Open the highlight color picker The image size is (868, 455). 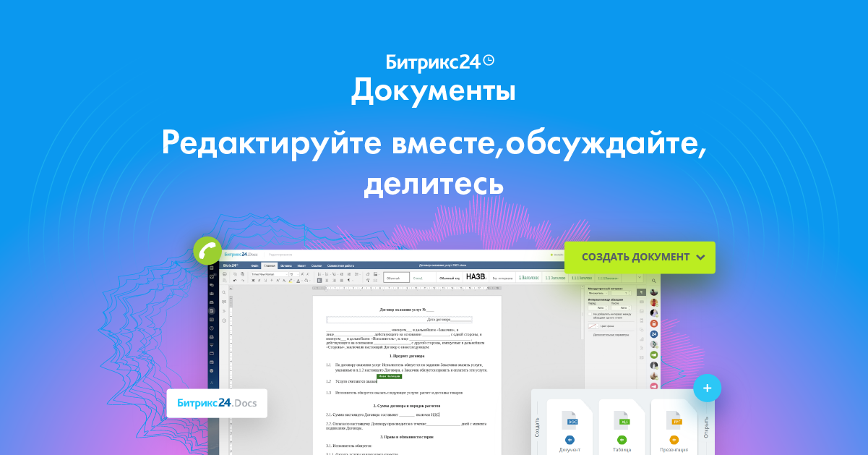291,281
